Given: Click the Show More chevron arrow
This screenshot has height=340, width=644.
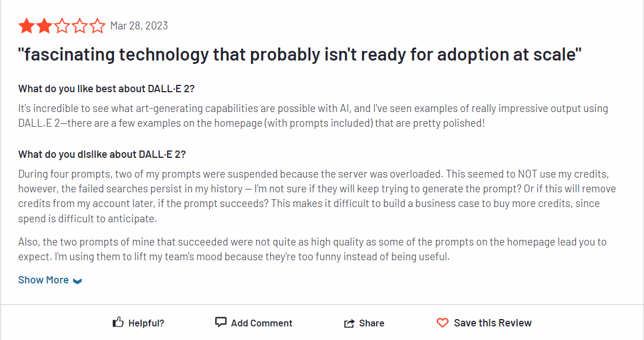Looking at the screenshot, I should click(x=77, y=281).
